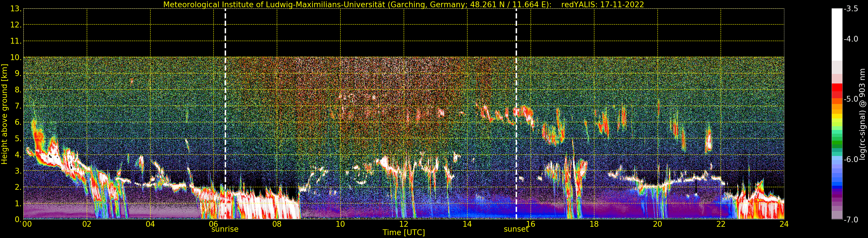Click the white dashed sunset marker line

click(516, 114)
